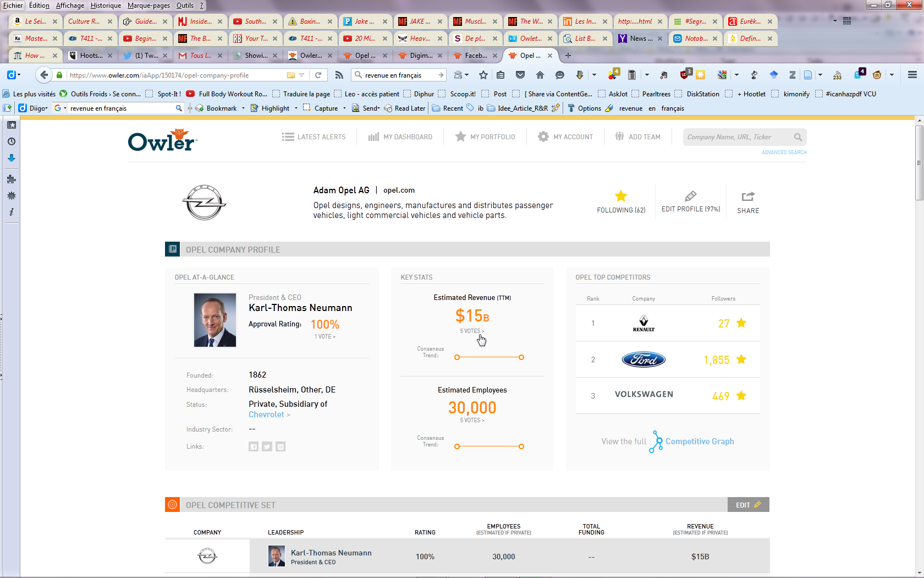Click bookmark star toolbar icon
Viewport: 924px width, 578px height.
(x=483, y=75)
